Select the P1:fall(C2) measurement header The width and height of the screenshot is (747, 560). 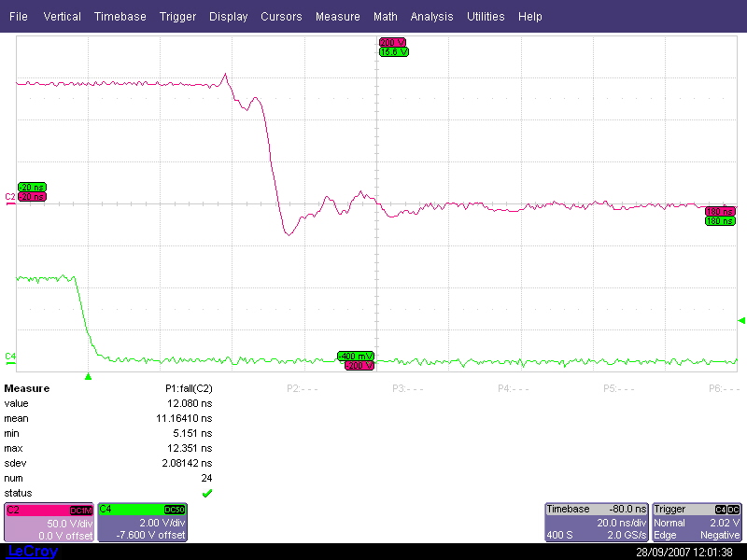coord(189,388)
